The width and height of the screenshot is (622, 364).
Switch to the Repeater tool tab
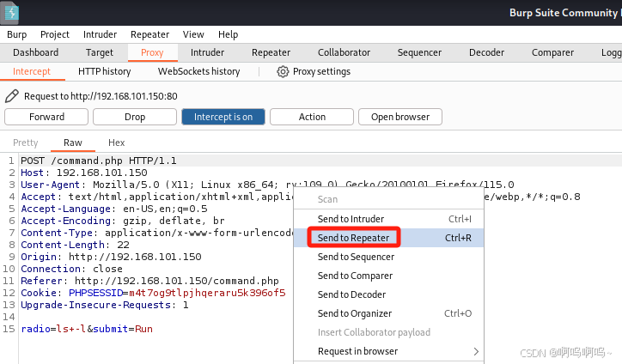[271, 52]
